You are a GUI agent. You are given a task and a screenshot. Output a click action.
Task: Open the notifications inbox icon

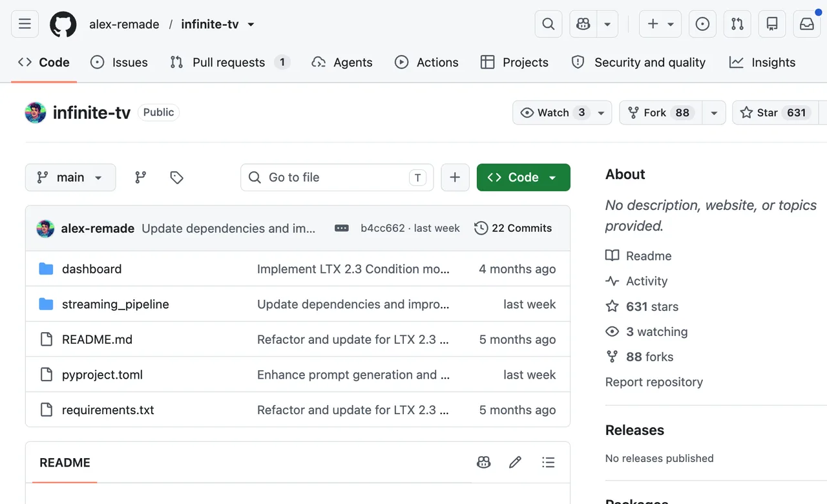pyautogui.click(x=807, y=24)
